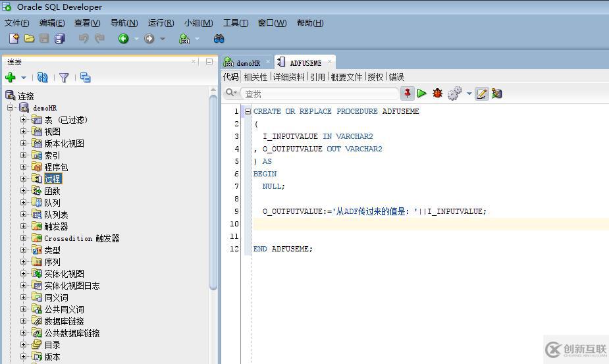Select the 数据库链接 tree item
This screenshot has width=609, height=364.
tap(64, 322)
